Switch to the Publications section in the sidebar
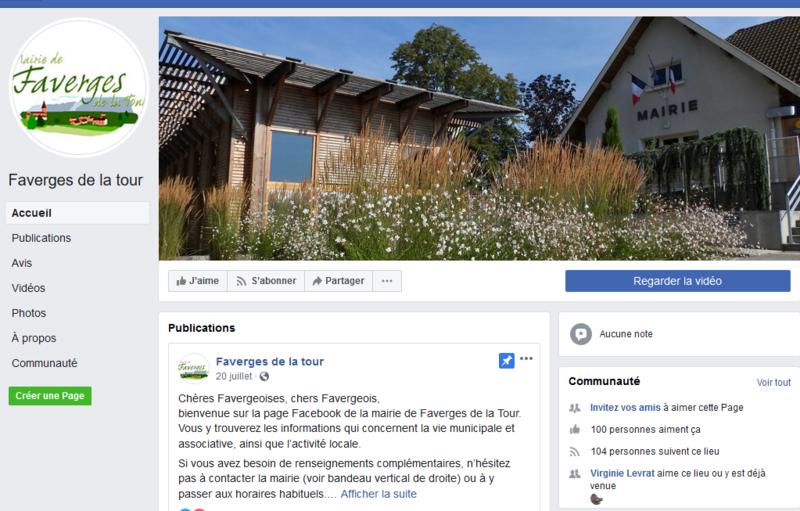Screen dimensions: 800x511 pos(41,238)
